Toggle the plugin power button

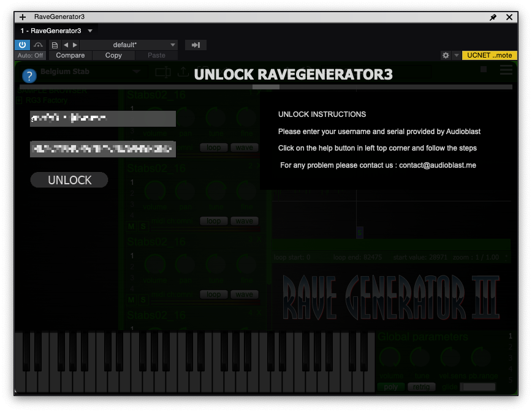(23, 45)
